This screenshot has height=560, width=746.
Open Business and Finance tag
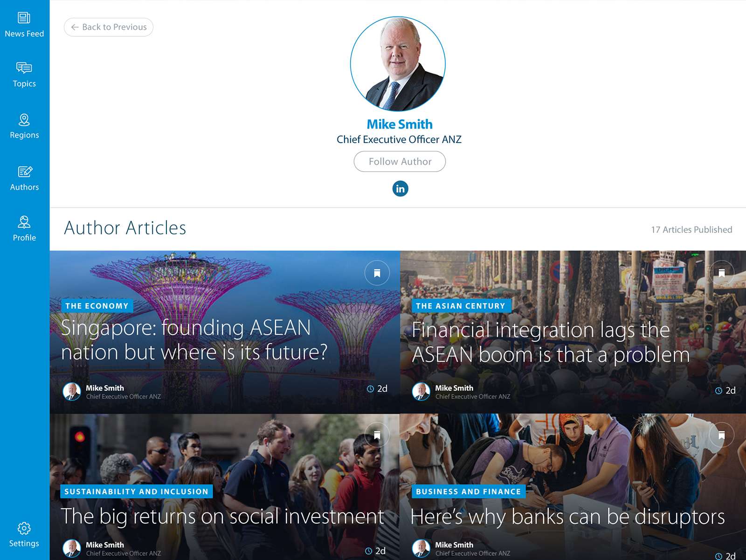469,492
